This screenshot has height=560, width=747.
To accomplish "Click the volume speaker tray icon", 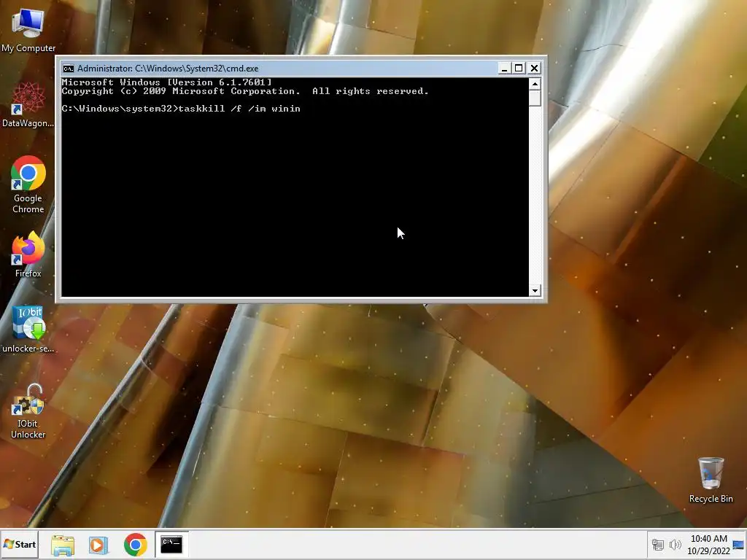I will tap(675, 545).
